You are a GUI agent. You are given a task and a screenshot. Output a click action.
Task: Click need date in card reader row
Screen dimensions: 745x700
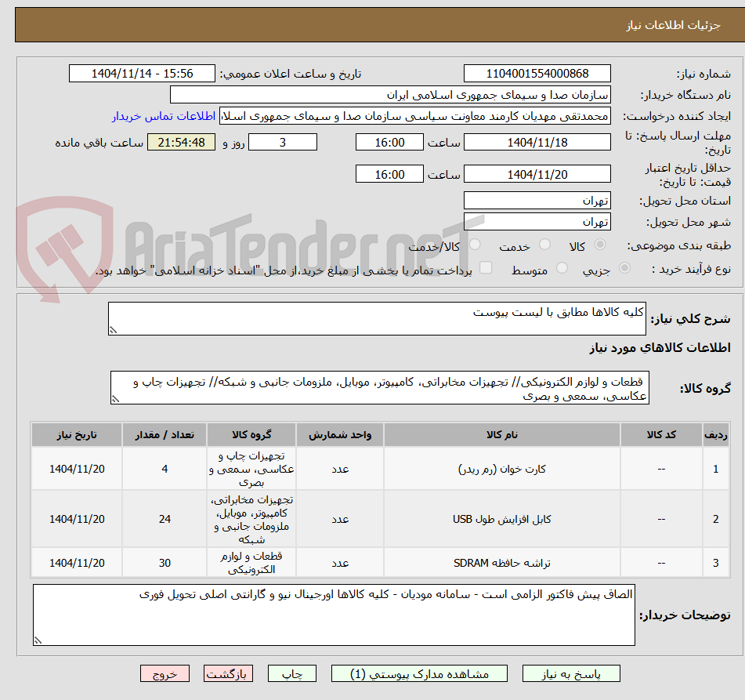[x=77, y=469]
